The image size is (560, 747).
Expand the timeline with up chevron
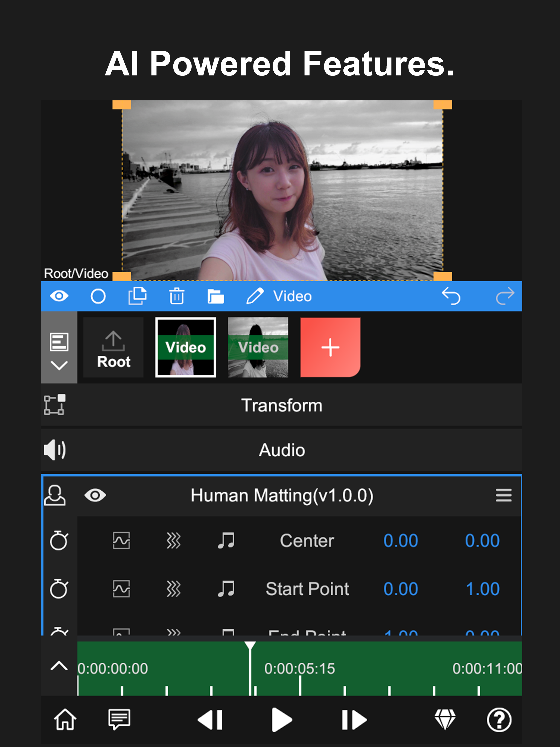tap(59, 666)
